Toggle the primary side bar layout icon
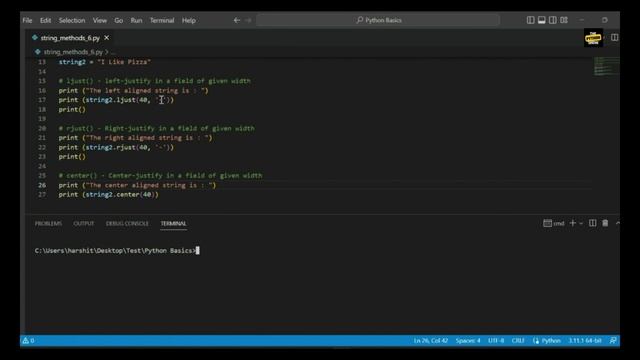Screen dimensions: 640x360 tap(530, 20)
